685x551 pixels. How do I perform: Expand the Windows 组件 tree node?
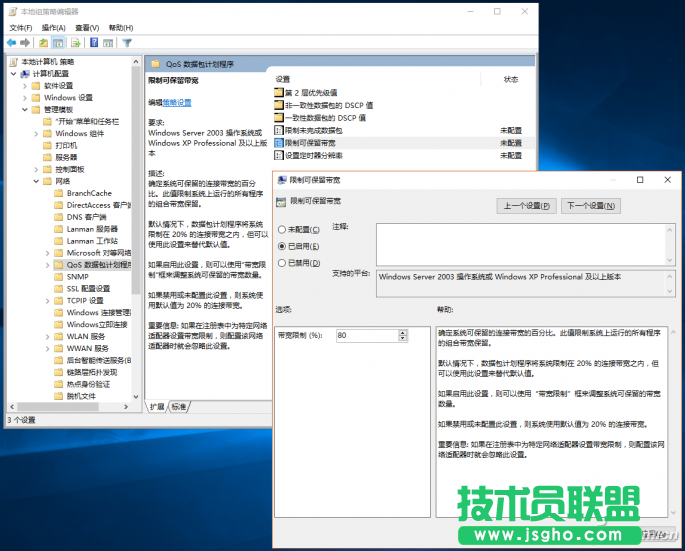(36, 133)
